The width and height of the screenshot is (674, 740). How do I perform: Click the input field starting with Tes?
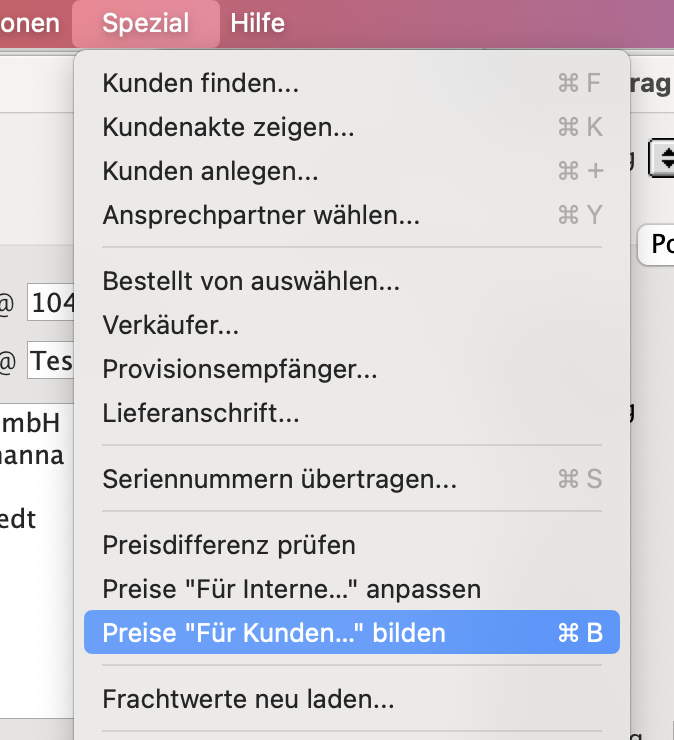click(x=52, y=361)
